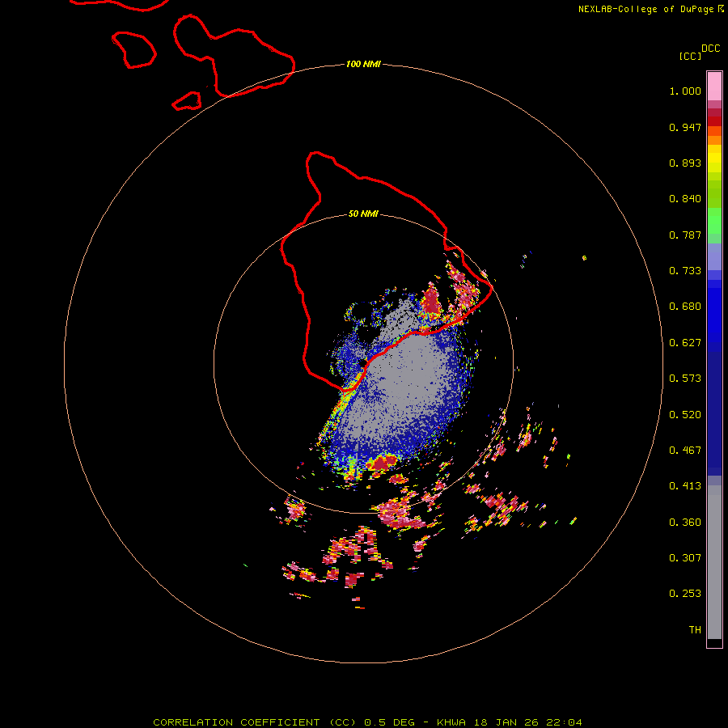Click the Correlation Coefficient KHWA caption text
Viewport: 728px width, 728px height.
367,722
